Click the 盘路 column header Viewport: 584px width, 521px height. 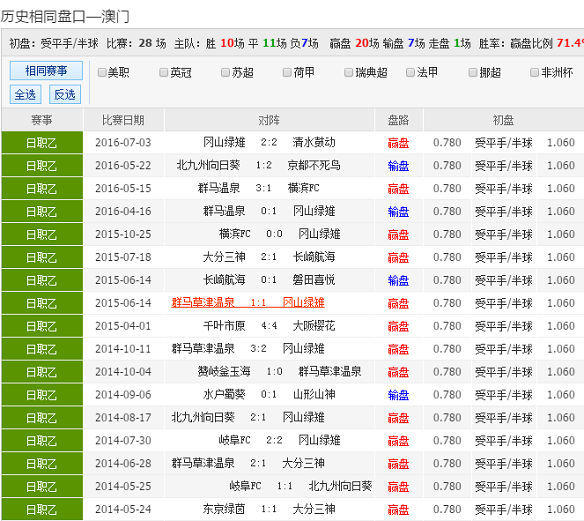click(x=399, y=120)
